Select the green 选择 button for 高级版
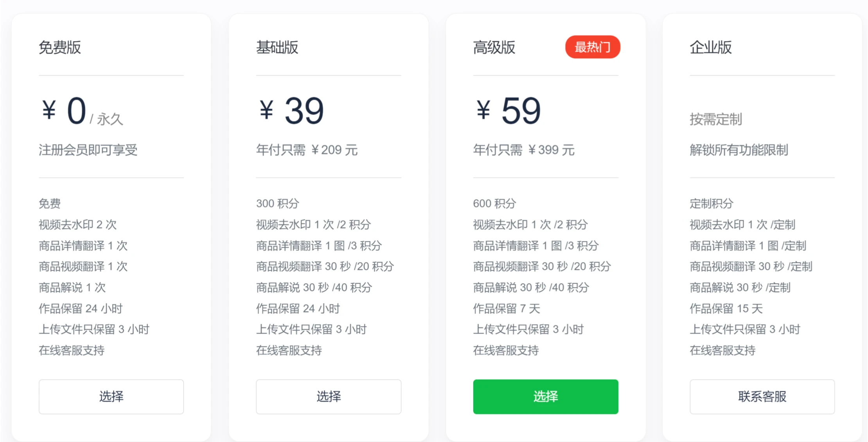This screenshot has height=442, width=868. coord(545,397)
